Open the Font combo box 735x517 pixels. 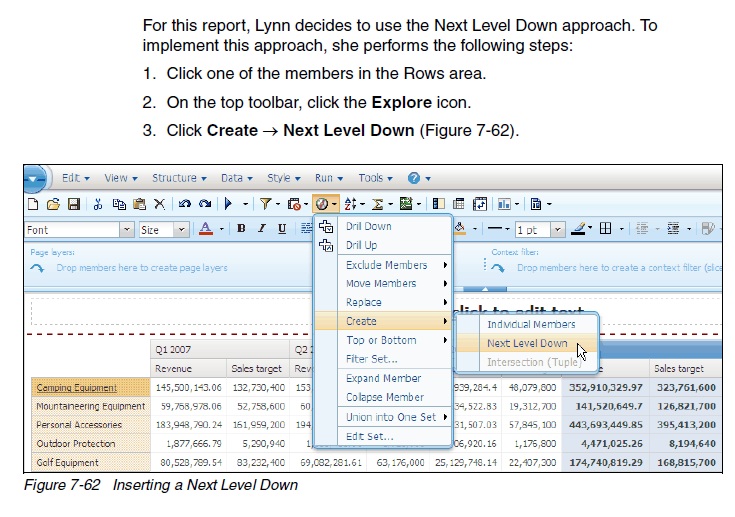[x=79, y=230]
